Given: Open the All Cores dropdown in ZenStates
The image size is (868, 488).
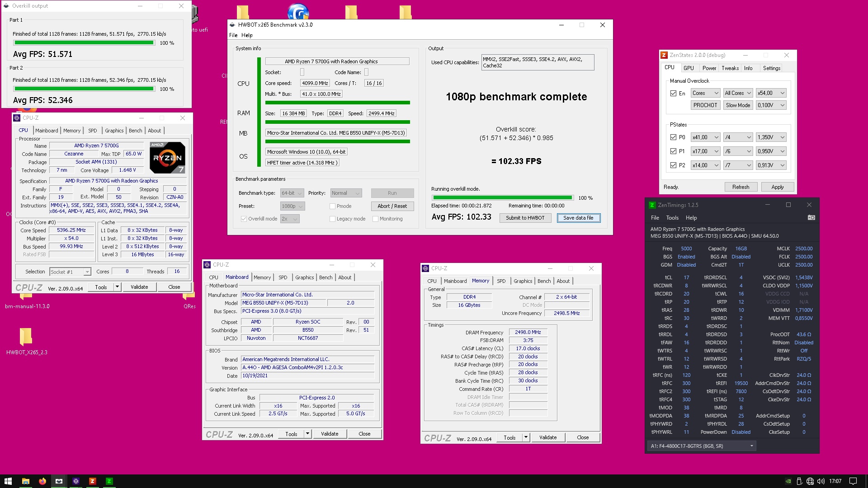Looking at the screenshot, I should (x=738, y=93).
